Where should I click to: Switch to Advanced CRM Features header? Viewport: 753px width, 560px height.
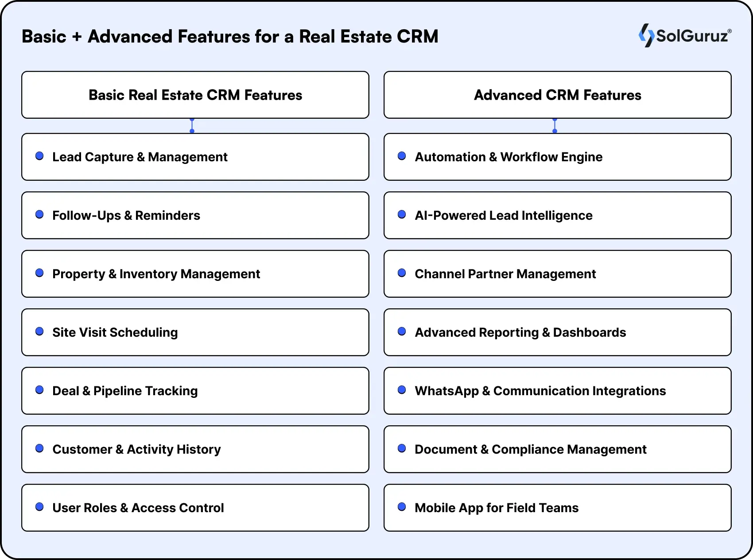557,95
